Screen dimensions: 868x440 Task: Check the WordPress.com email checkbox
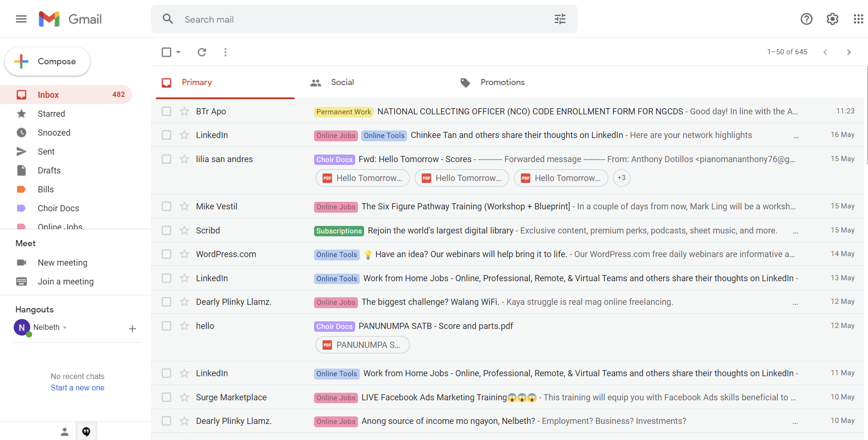pyautogui.click(x=166, y=254)
